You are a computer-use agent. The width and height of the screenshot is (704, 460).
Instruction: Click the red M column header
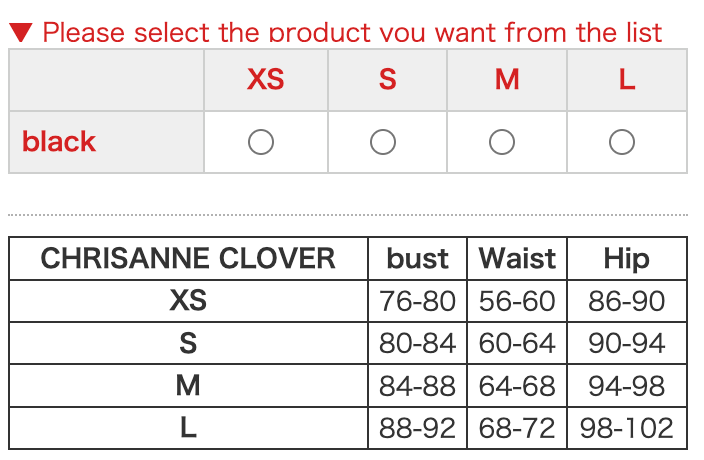(x=507, y=80)
